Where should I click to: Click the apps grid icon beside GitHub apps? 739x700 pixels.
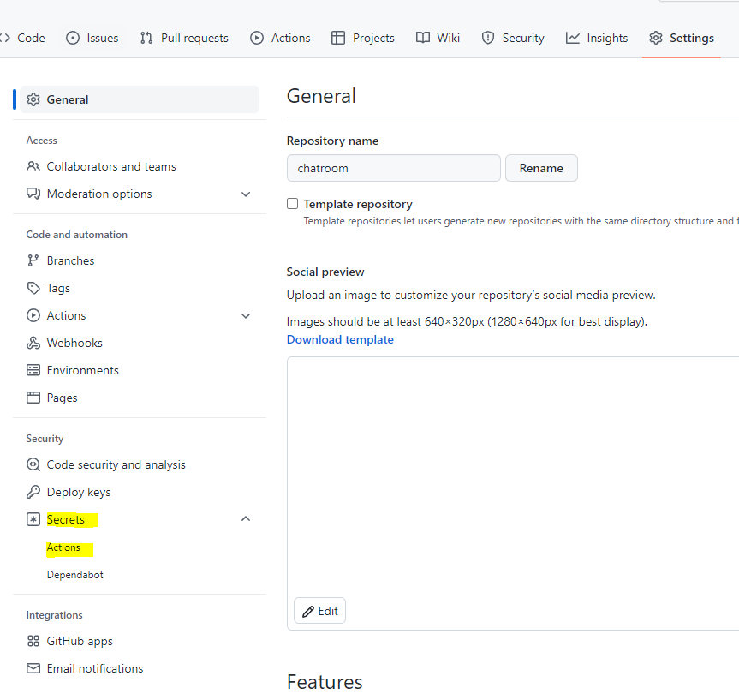point(33,641)
